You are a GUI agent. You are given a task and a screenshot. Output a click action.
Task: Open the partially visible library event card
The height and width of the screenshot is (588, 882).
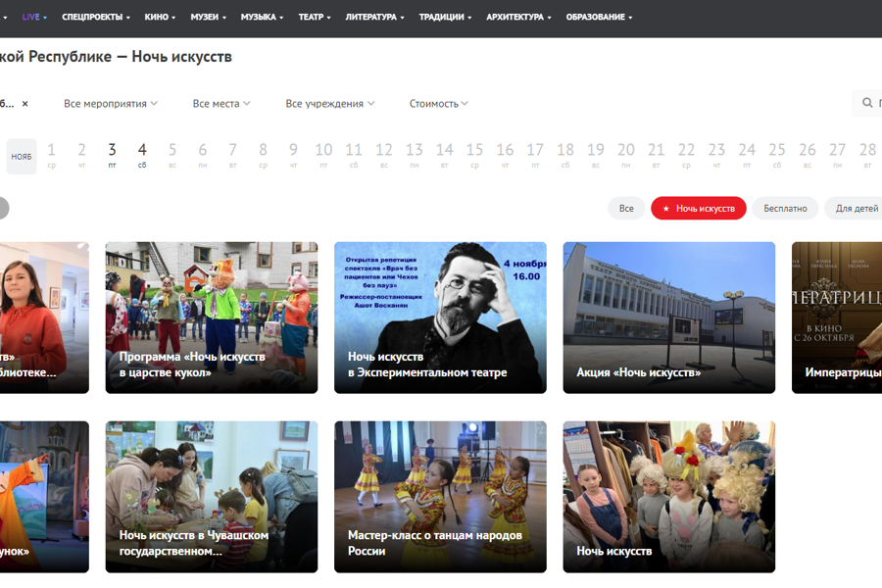[x=44, y=318]
